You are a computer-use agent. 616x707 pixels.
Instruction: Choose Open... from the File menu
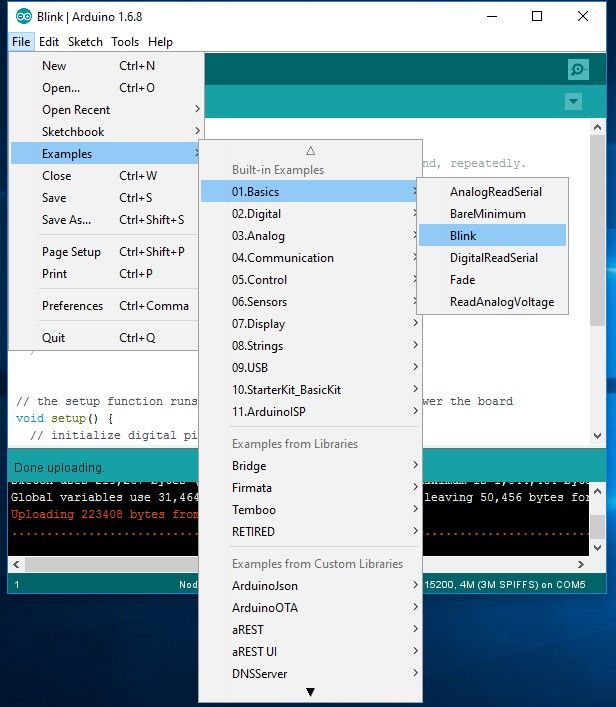pyautogui.click(x=105, y=88)
